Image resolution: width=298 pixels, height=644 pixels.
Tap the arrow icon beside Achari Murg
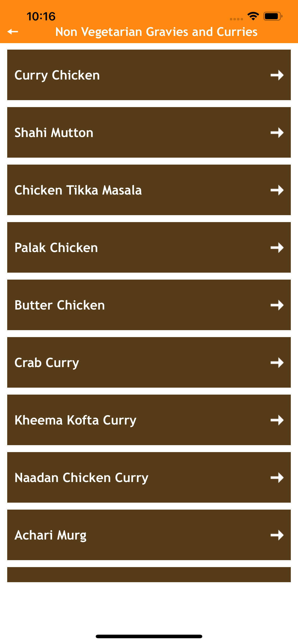(277, 535)
